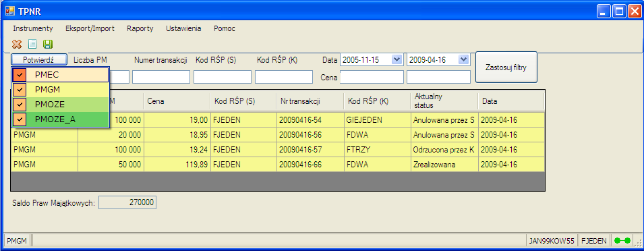Viewport: 644px width, 251px height.
Task: Open the Ustawienia menu
Action: click(183, 28)
